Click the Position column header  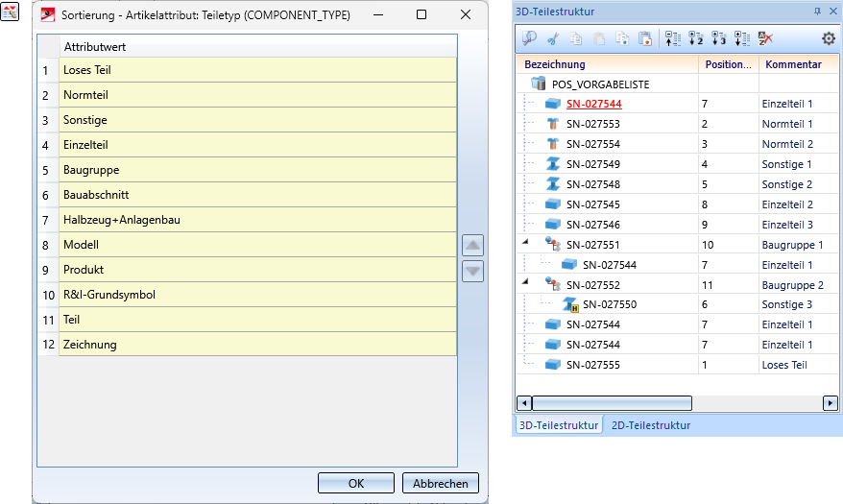pyautogui.click(x=729, y=64)
